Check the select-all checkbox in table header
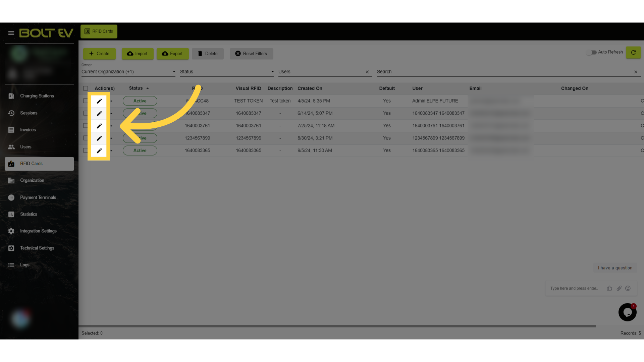This screenshot has width=644, height=362. (x=86, y=88)
